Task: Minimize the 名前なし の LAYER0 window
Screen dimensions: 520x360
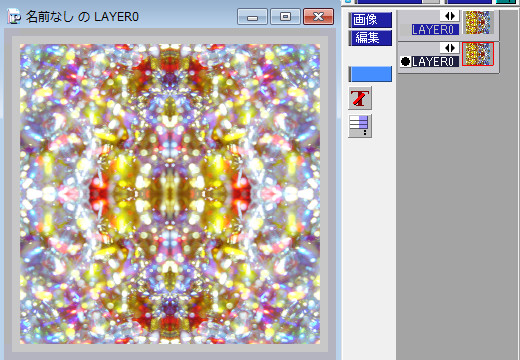Action: [252, 17]
